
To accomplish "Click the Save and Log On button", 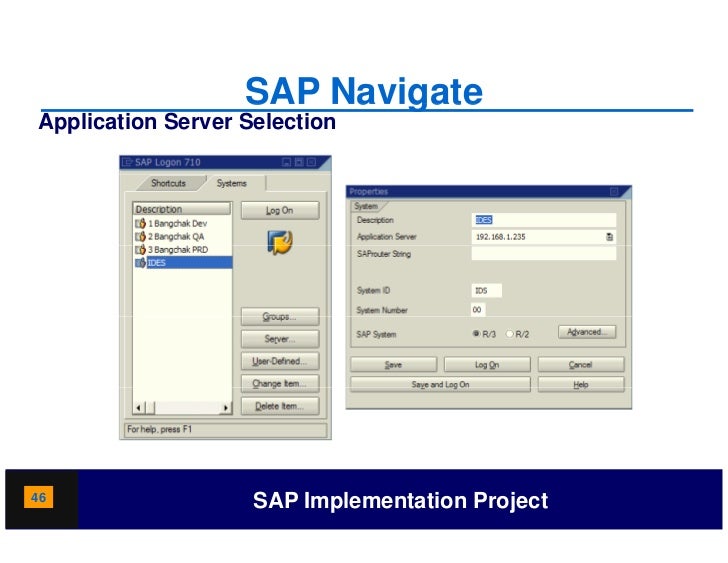I will click(440, 384).
